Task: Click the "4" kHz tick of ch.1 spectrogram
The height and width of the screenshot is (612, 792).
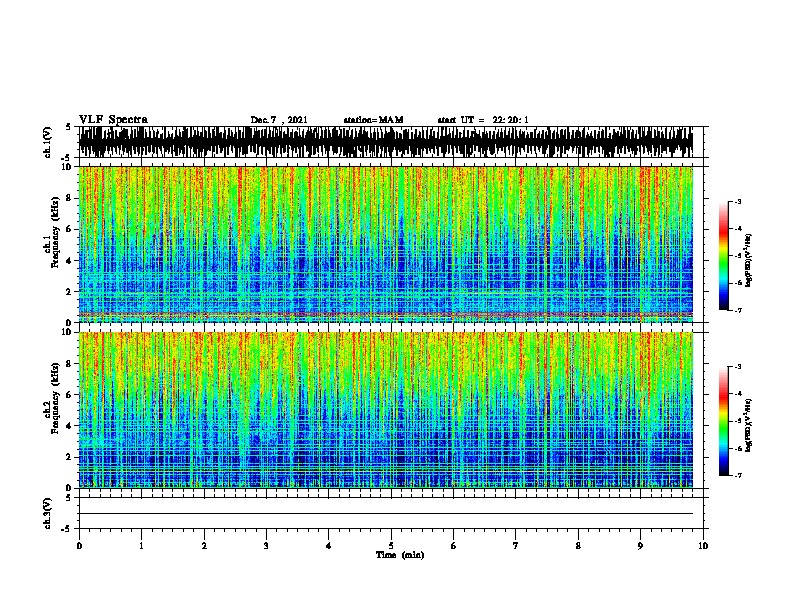Action: coord(70,261)
